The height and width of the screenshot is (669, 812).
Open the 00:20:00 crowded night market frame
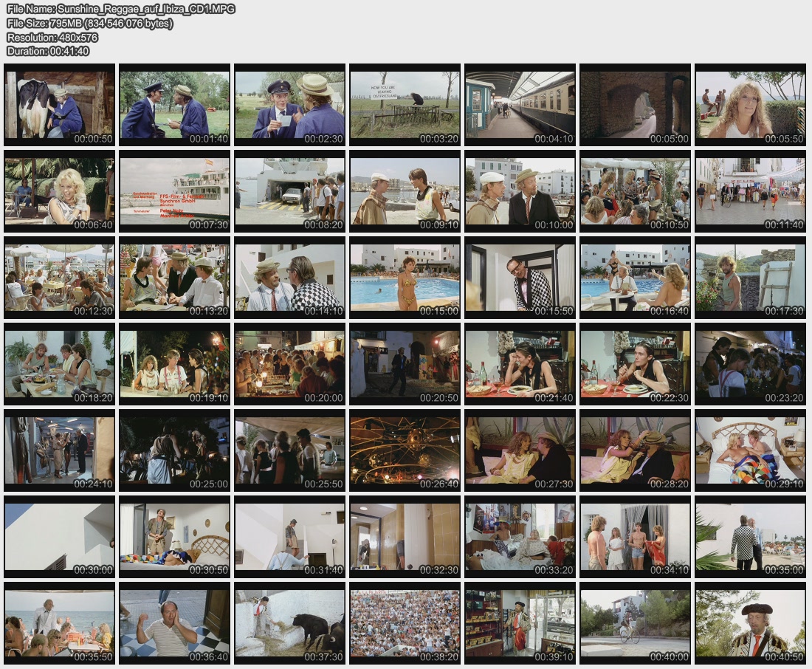click(x=289, y=364)
